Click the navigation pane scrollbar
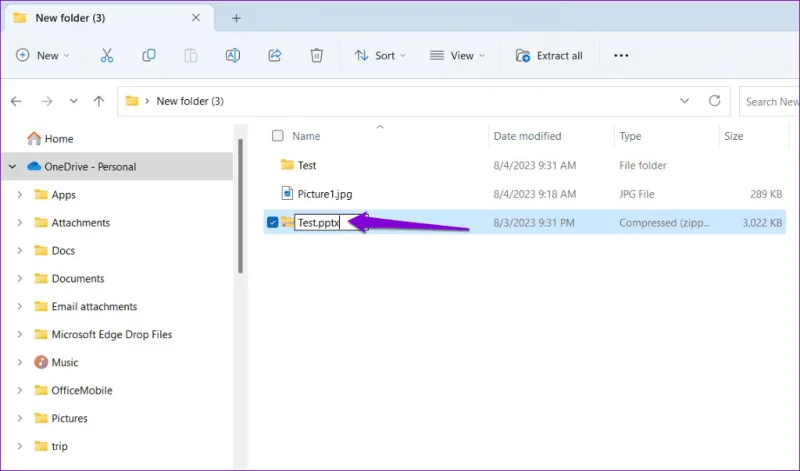 240,206
